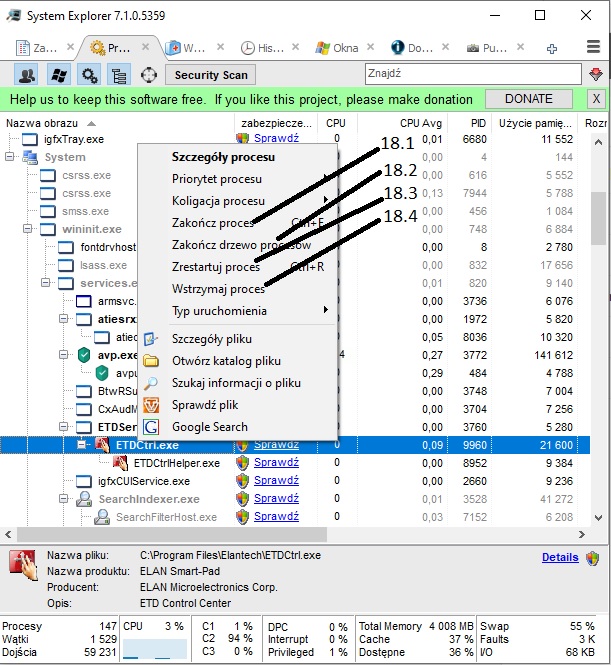Click SearchFilterHost.exe process icon

(102, 517)
